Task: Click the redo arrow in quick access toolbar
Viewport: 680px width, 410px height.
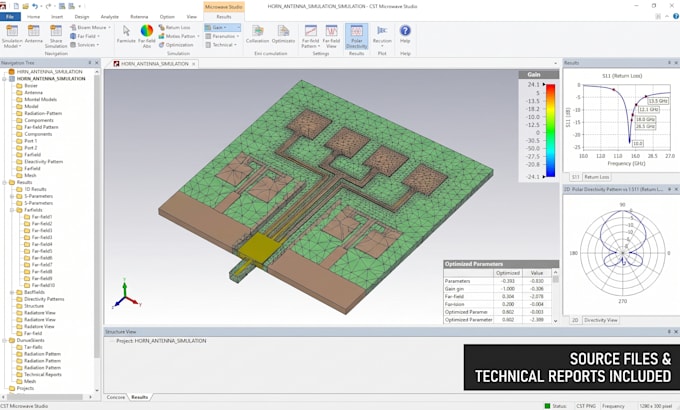Action: click(48, 6)
